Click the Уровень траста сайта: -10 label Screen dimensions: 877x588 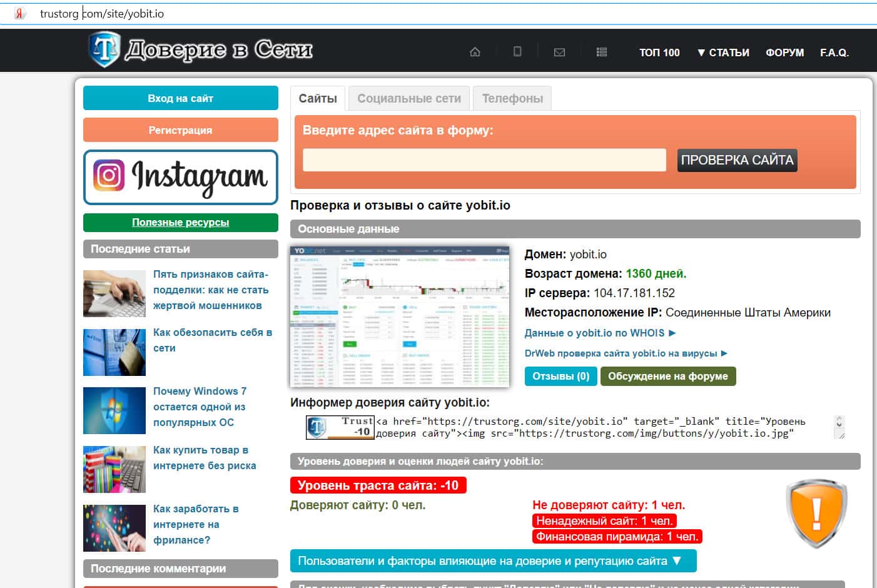(x=378, y=485)
